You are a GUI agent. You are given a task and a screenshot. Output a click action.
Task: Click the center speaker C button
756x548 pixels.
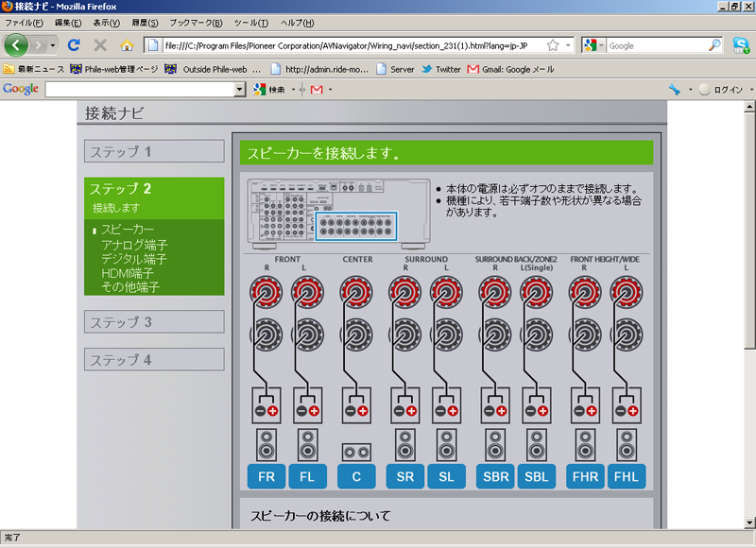tap(356, 477)
